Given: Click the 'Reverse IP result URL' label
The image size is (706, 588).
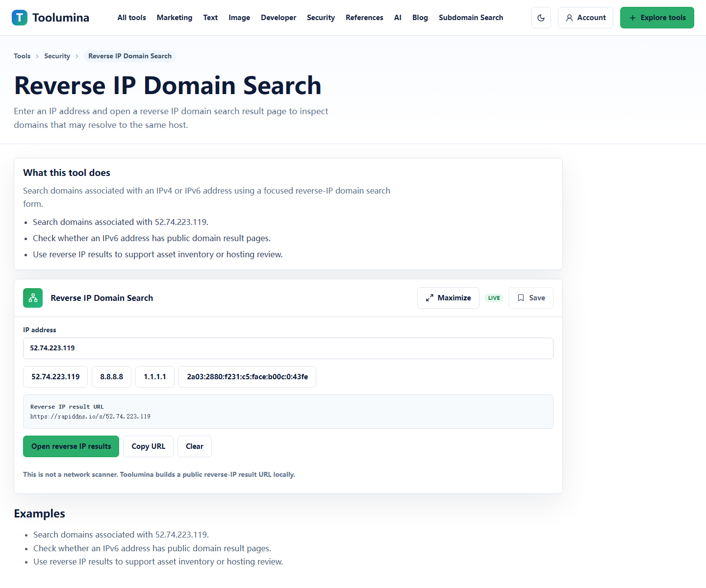Looking at the screenshot, I should click(x=67, y=407).
